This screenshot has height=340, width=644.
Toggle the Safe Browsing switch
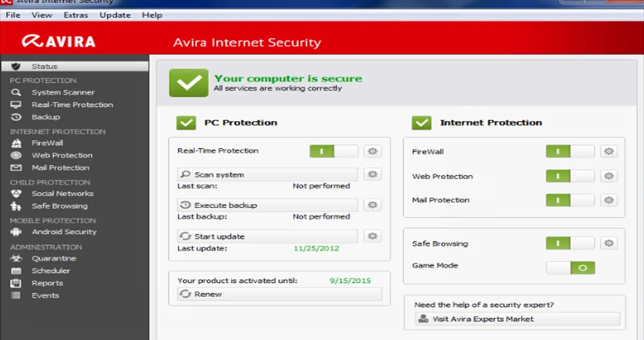(x=570, y=244)
